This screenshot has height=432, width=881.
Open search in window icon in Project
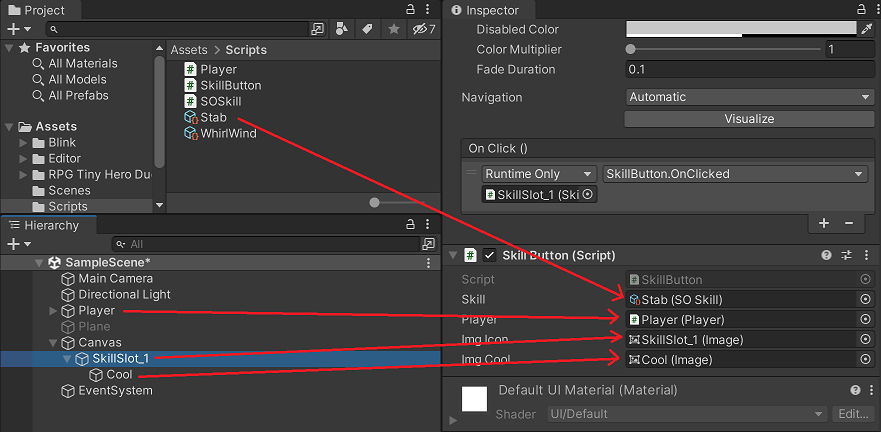tap(317, 29)
